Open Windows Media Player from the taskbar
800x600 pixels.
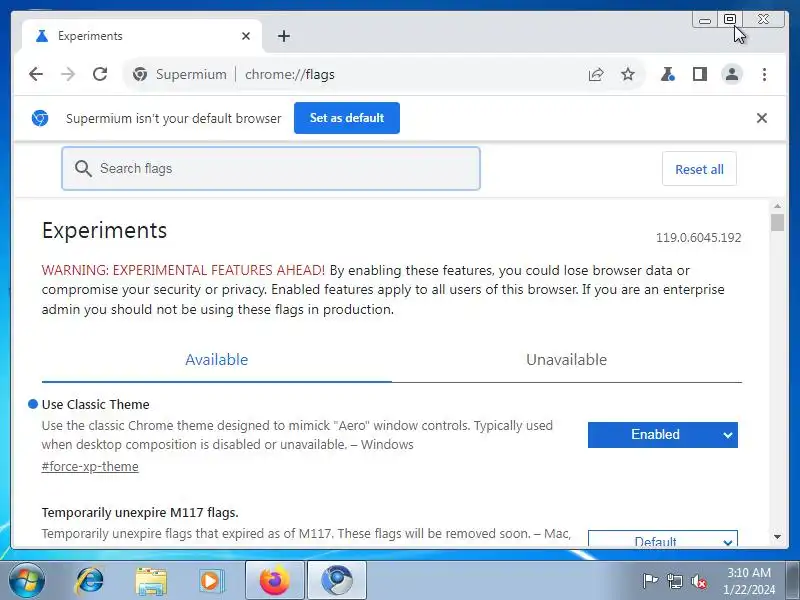pos(211,581)
